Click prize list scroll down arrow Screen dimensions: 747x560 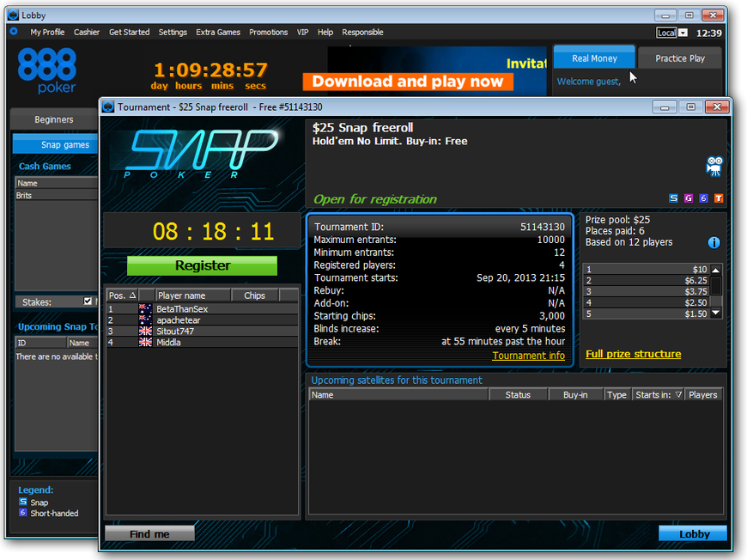(x=715, y=313)
